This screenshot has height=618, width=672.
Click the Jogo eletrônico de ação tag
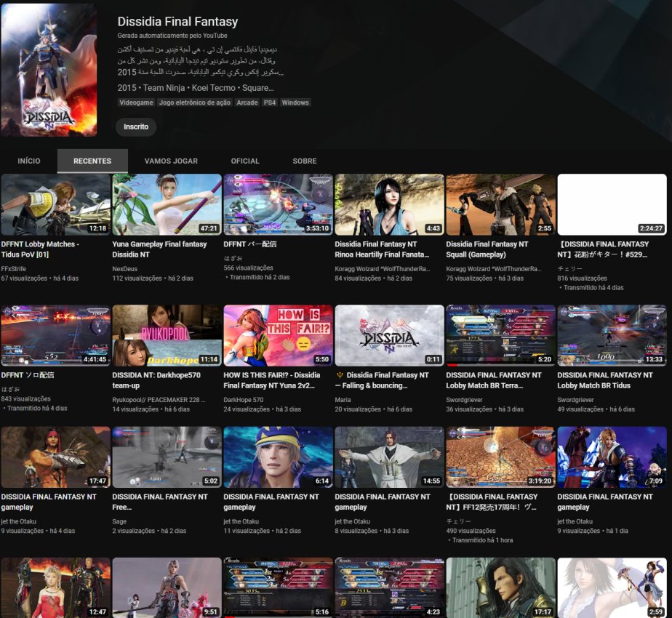click(x=195, y=103)
